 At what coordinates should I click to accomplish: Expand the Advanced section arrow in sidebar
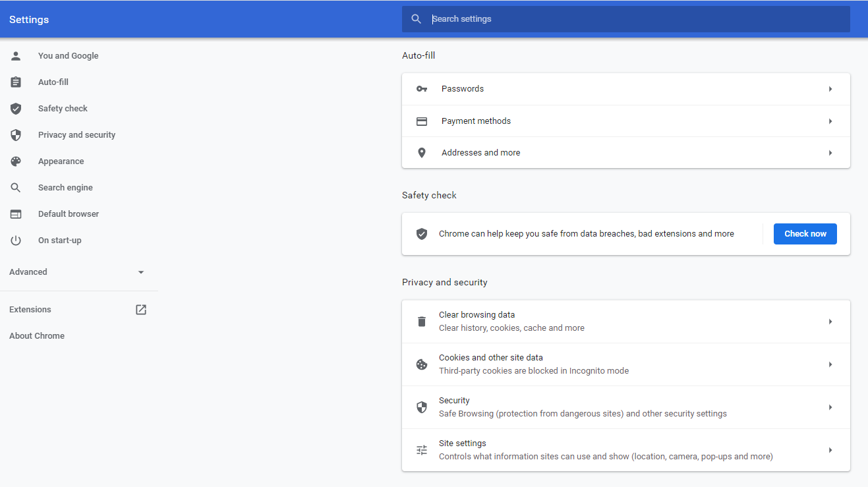tap(141, 272)
